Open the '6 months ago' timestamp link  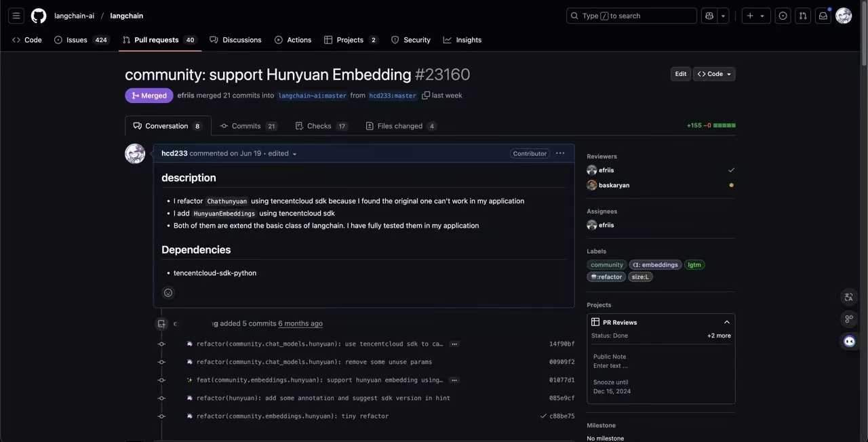tap(300, 323)
